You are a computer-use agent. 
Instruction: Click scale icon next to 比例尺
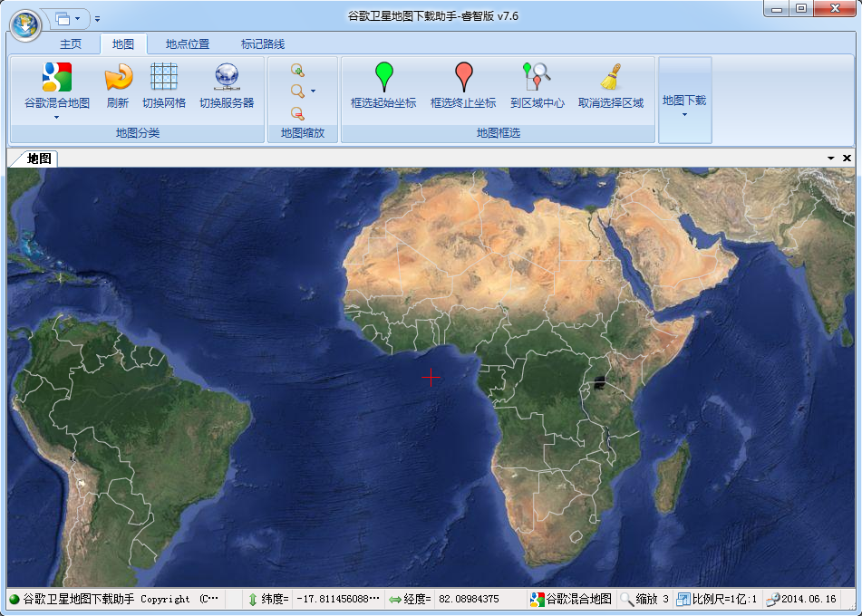click(x=683, y=599)
